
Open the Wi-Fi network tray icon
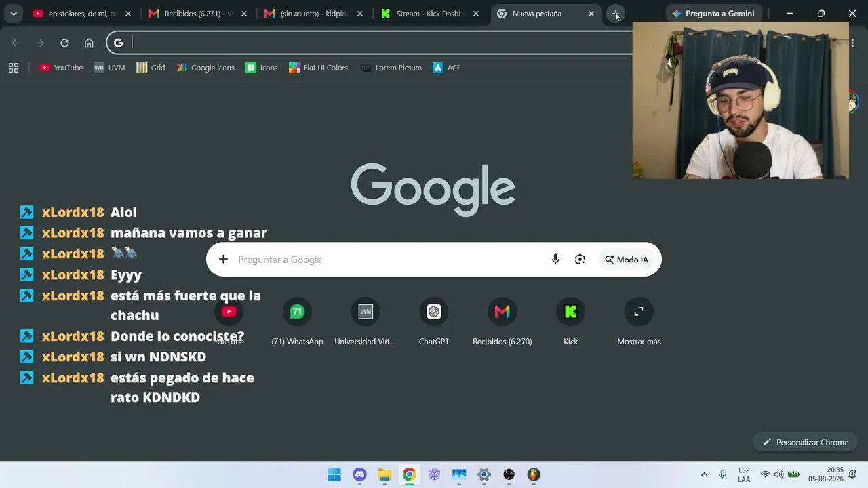(765, 474)
